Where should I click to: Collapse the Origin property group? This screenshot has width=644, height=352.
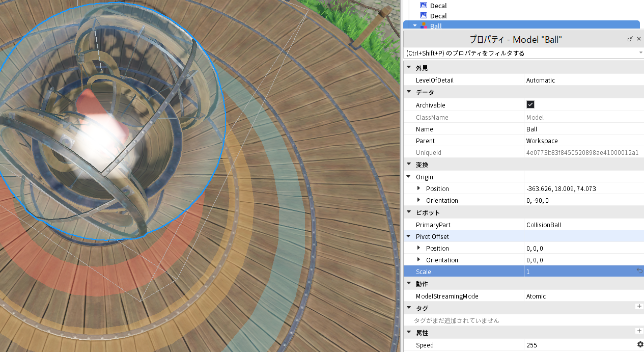[408, 177]
